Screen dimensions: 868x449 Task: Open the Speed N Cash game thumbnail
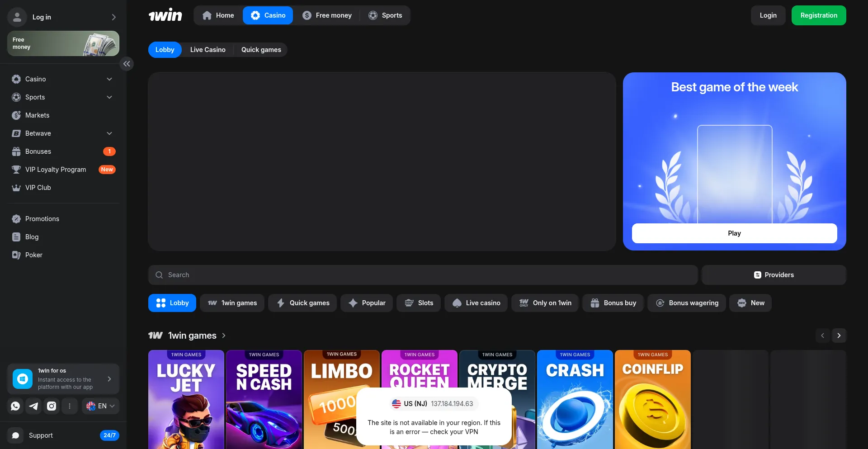(264, 399)
